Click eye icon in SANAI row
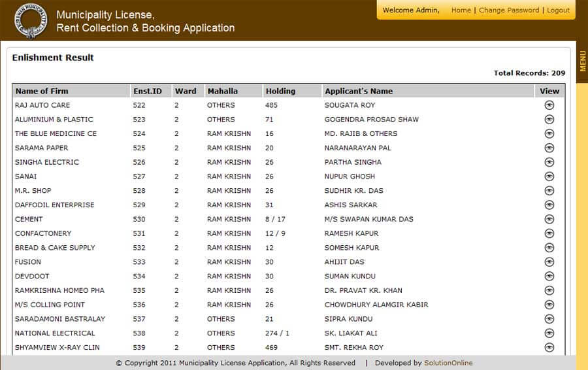The image size is (588, 370). (549, 177)
